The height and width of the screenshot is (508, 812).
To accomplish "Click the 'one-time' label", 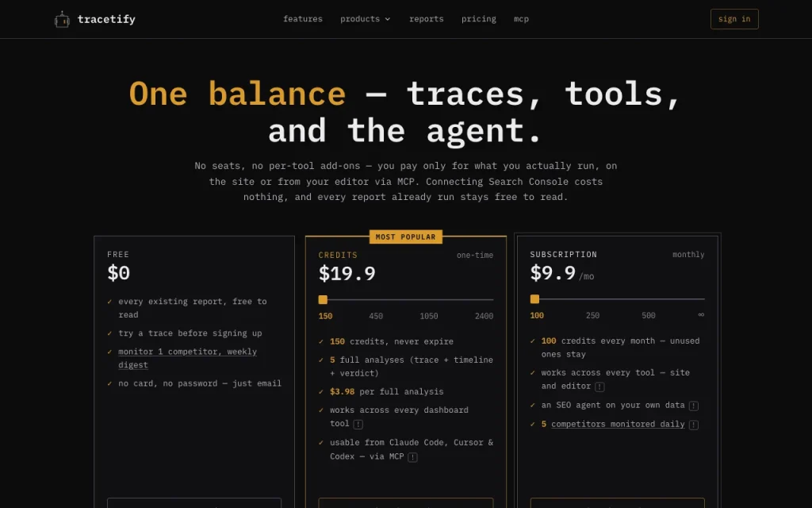I will click(x=475, y=255).
